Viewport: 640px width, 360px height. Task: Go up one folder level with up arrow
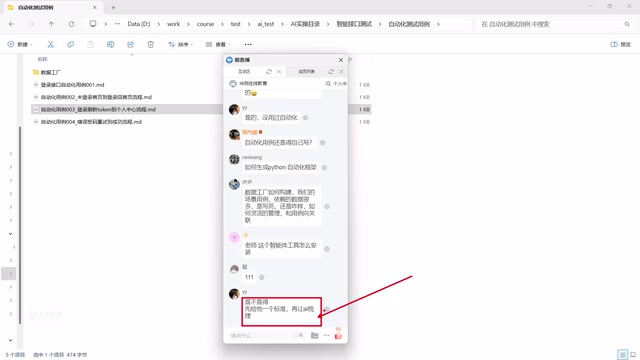[x=51, y=24]
